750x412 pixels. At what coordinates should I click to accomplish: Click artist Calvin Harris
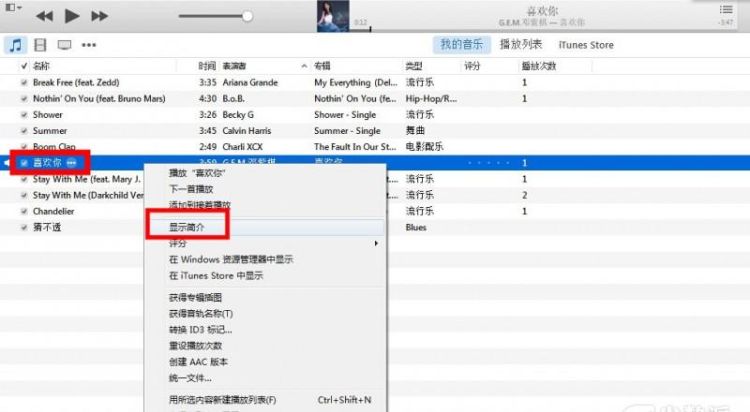(x=247, y=131)
